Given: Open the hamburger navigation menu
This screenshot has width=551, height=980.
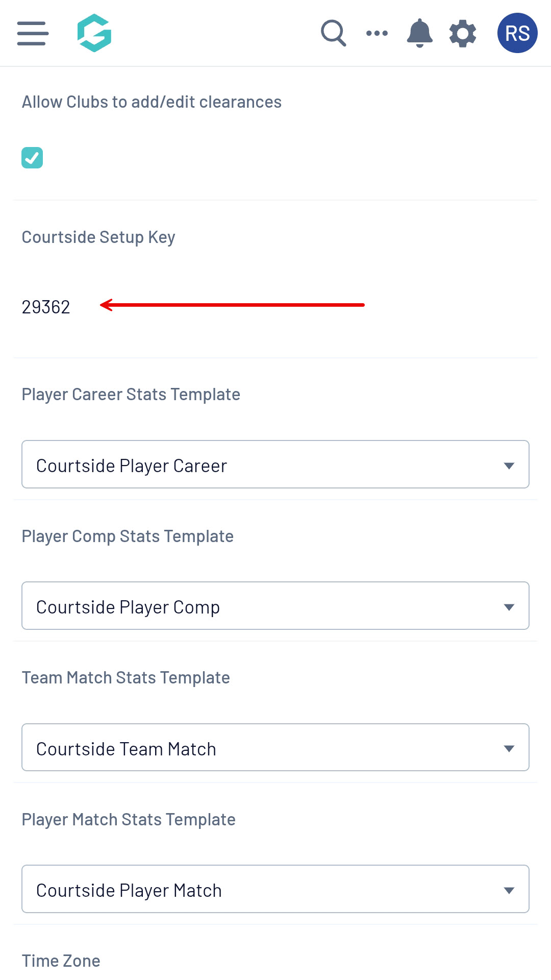Looking at the screenshot, I should (33, 33).
